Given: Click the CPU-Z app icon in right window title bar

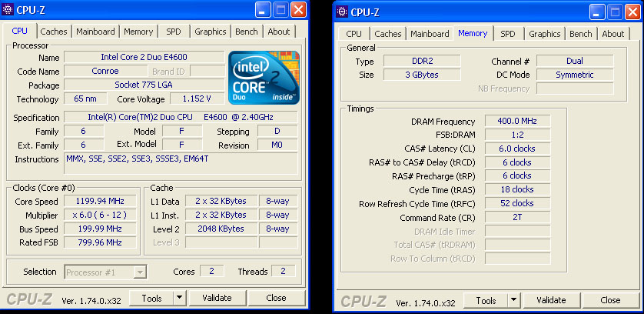Looking at the screenshot, I should 342,12.
